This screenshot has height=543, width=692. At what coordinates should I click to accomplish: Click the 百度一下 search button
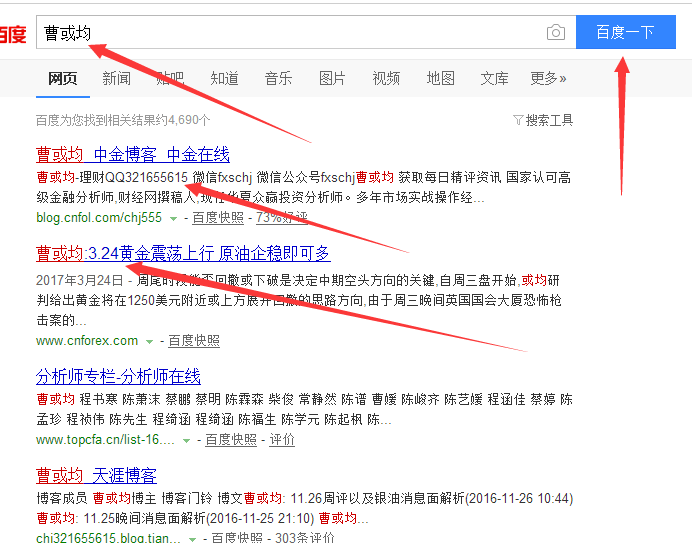tap(626, 32)
